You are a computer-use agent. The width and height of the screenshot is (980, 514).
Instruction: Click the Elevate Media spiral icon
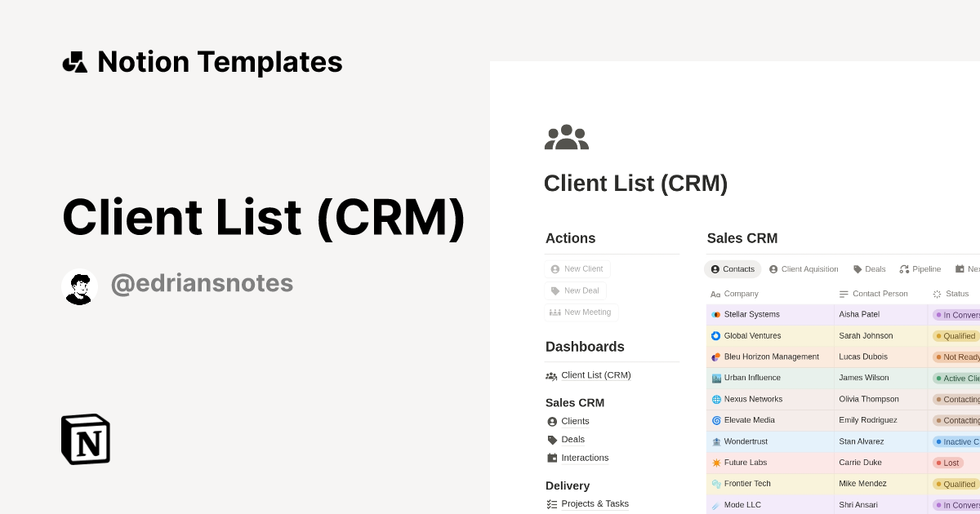pos(716,420)
